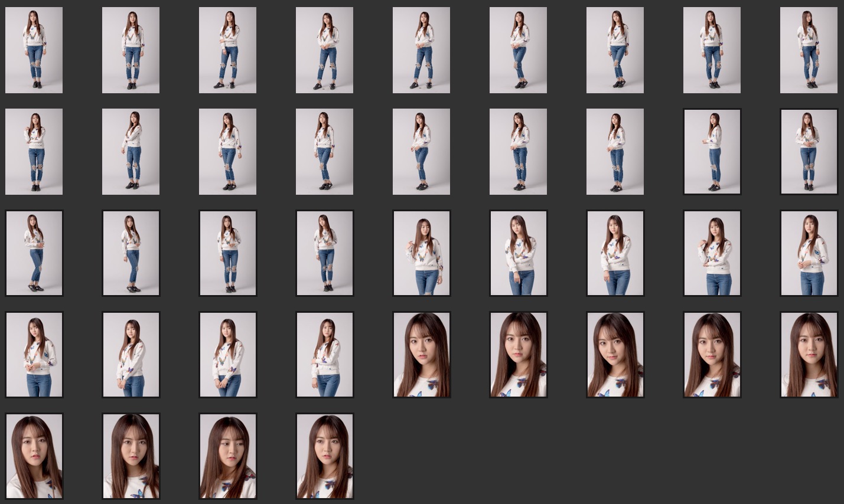Select the last thumbnail in the top row
Screen dimensions: 844x504
[x=809, y=50]
